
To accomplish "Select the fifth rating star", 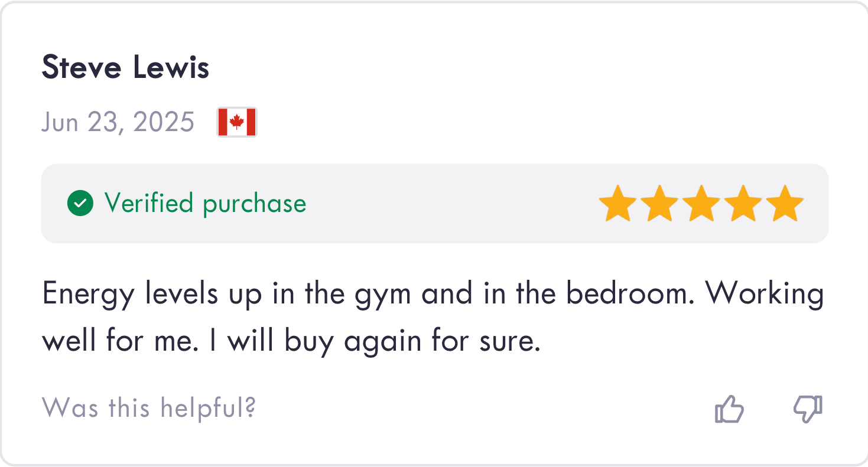I will point(785,204).
